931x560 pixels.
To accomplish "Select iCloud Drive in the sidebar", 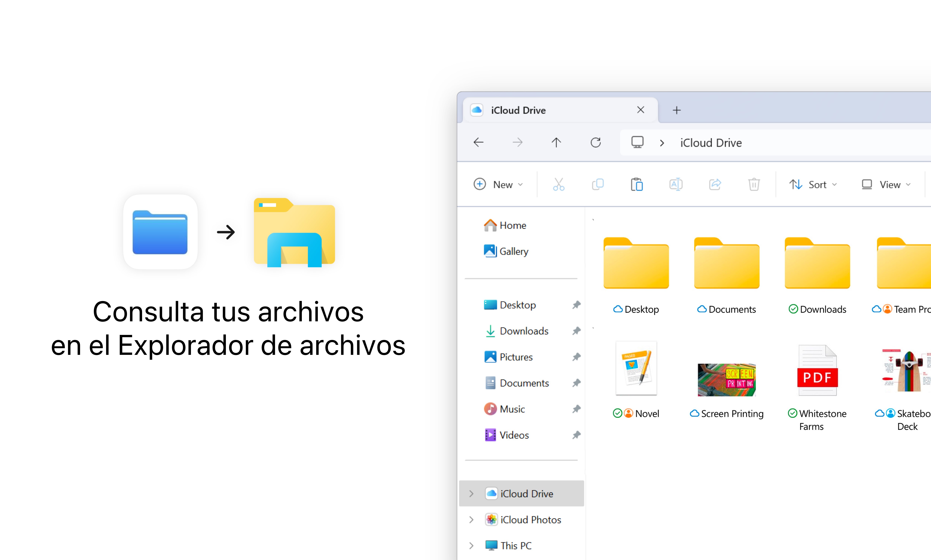I will pyautogui.click(x=522, y=494).
